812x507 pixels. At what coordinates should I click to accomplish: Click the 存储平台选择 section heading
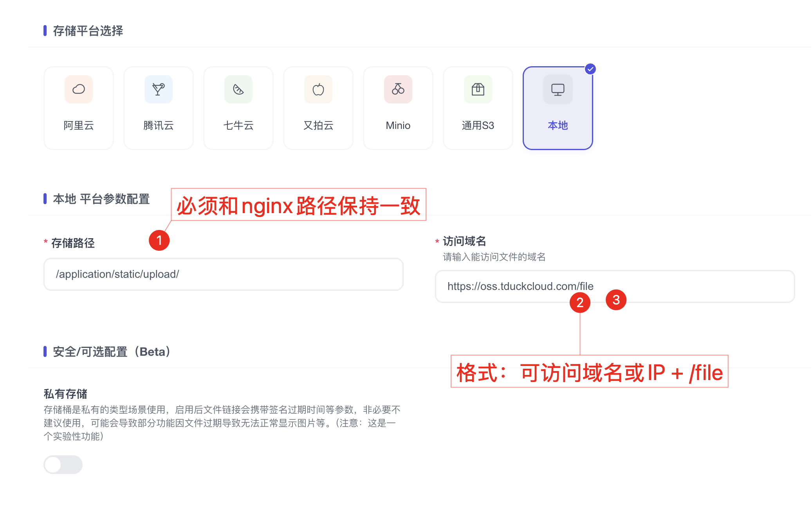[x=88, y=31]
